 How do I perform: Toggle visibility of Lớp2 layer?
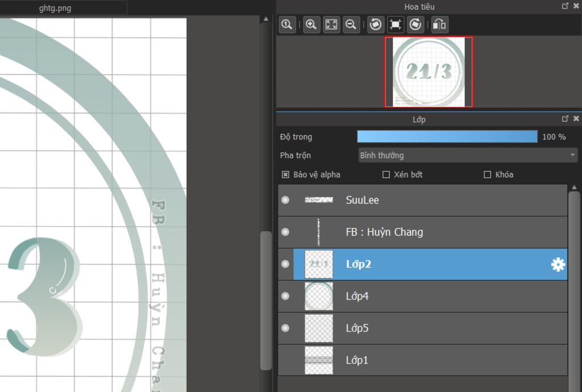[285, 264]
